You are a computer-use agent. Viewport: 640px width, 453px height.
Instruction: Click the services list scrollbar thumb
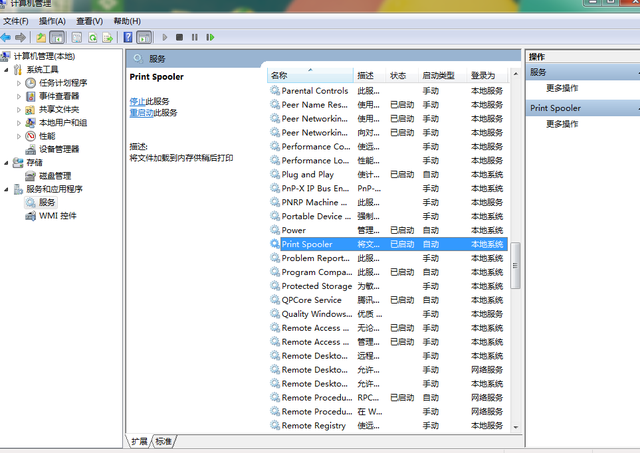(x=516, y=266)
